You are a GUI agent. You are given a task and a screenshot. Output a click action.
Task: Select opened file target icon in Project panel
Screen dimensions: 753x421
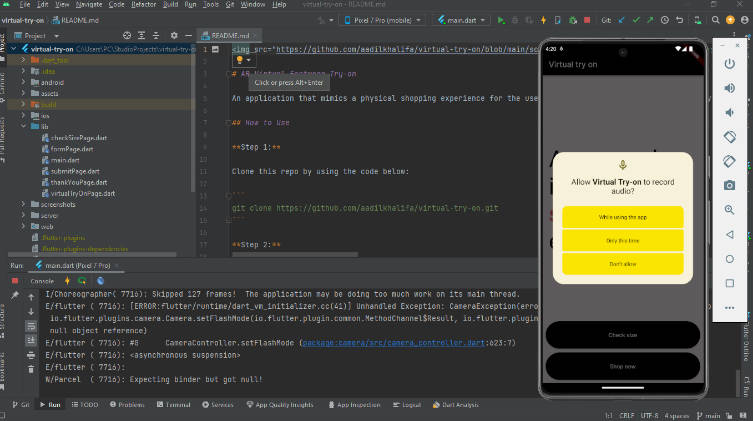point(127,36)
